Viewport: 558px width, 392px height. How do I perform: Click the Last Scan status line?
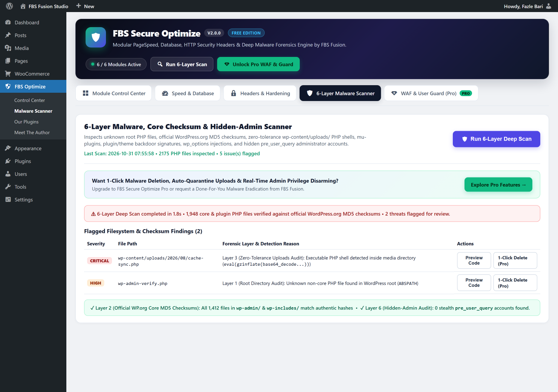(172, 153)
